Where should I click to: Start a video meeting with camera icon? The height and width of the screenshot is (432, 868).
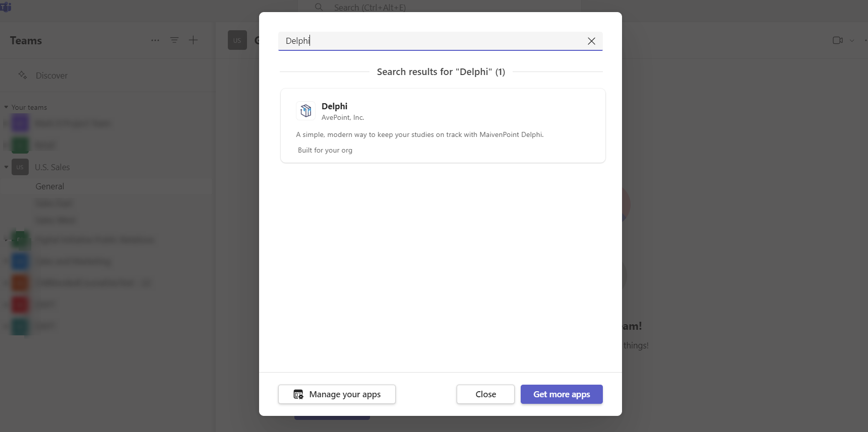[837, 40]
